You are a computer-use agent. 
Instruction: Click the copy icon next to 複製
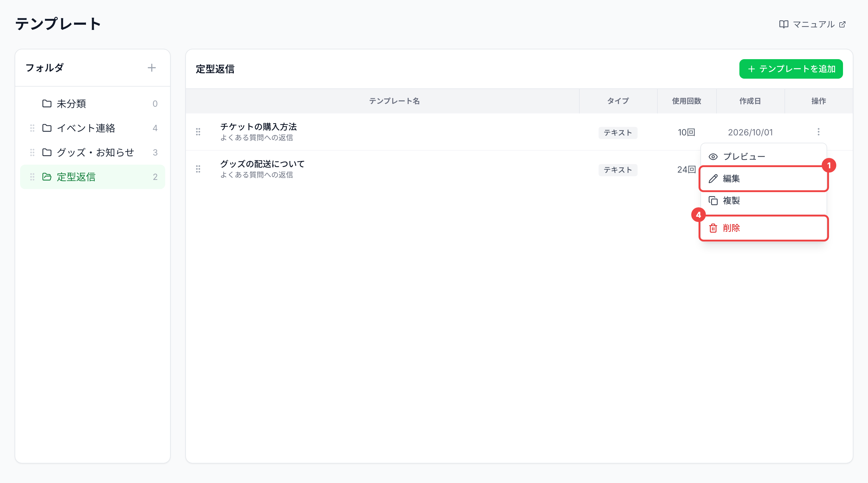click(x=713, y=201)
